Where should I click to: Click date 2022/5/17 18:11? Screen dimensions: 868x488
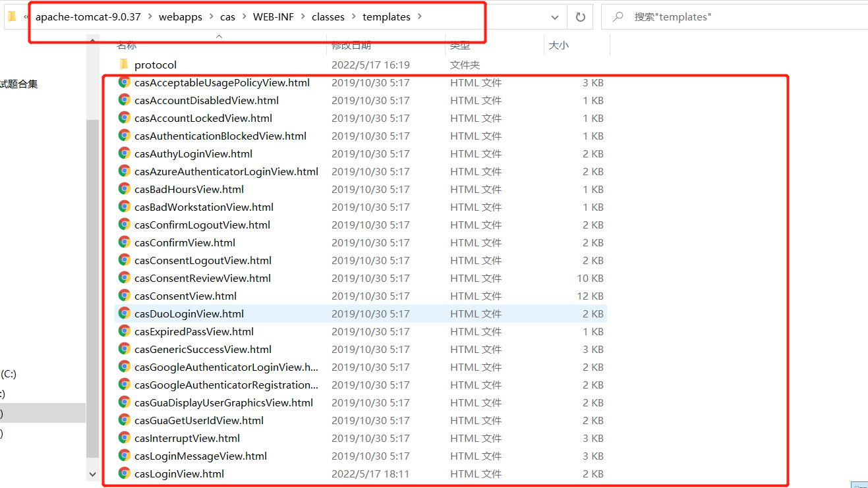pos(370,474)
